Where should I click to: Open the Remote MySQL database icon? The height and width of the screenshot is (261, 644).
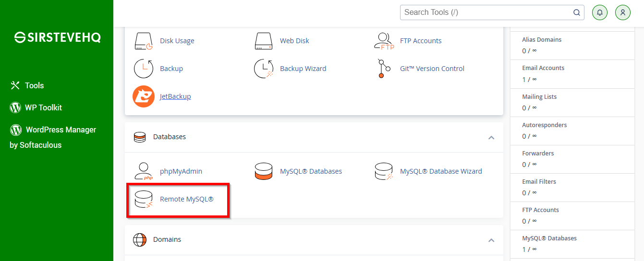[144, 199]
